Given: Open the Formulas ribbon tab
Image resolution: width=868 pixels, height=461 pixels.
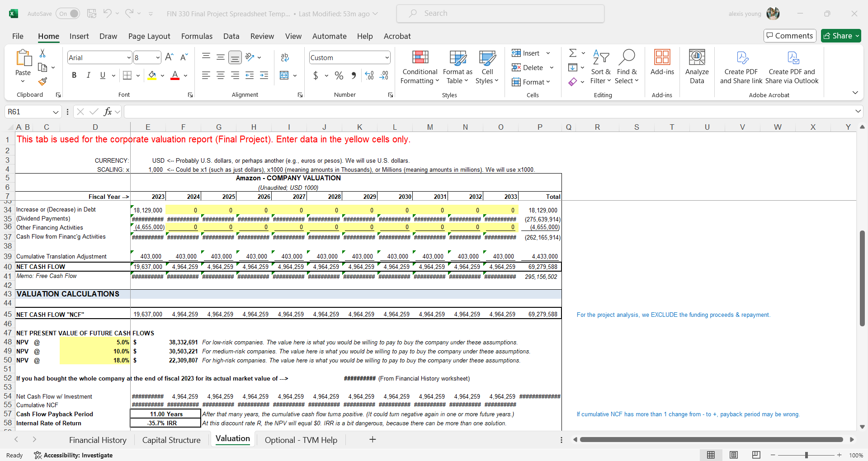Looking at the screenshot, I should pos(197,36).
